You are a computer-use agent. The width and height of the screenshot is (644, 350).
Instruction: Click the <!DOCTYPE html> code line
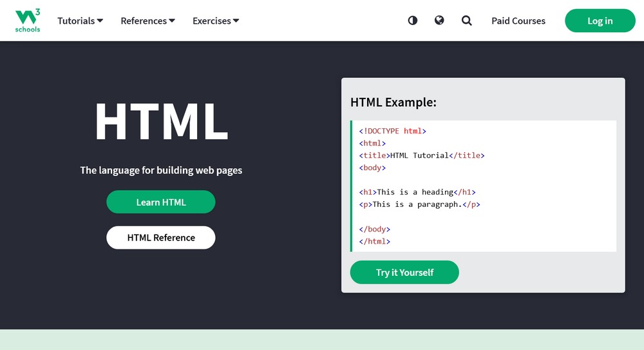click(393, 131)
